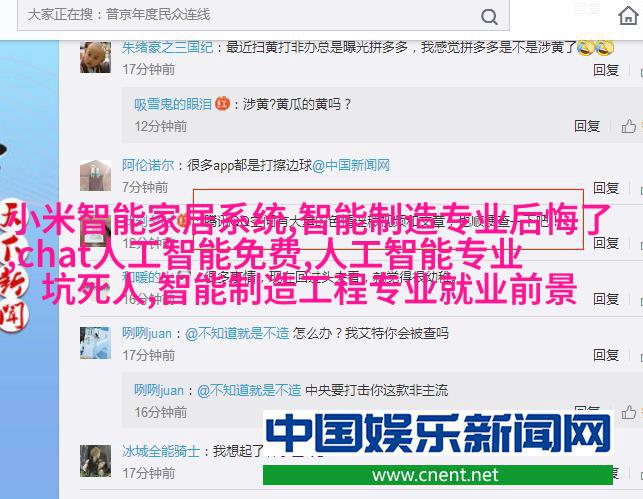The image size is (643, 499).
Task: Open 朱绪豪之三国纪 user profile link
Action: (x=167, y=48)
